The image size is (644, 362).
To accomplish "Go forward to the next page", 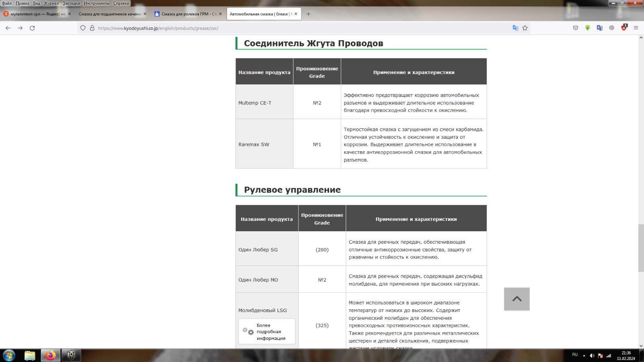I will click(20, 28).
